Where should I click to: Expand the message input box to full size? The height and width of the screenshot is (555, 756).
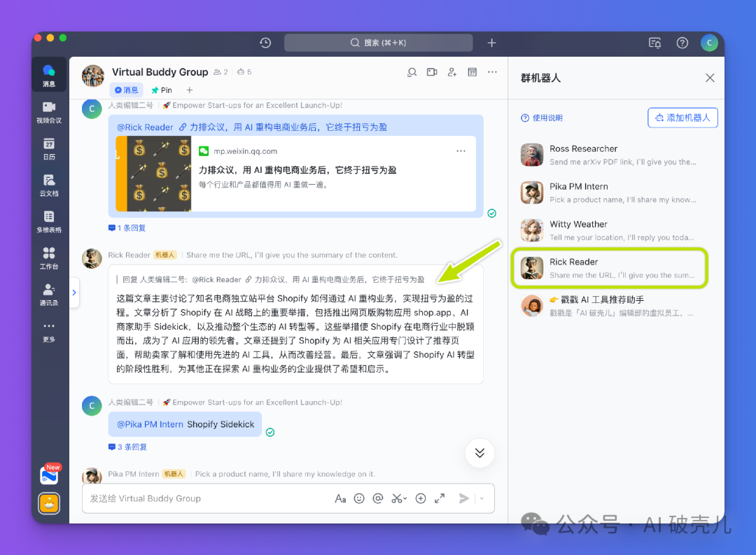(x=440, y=498)
